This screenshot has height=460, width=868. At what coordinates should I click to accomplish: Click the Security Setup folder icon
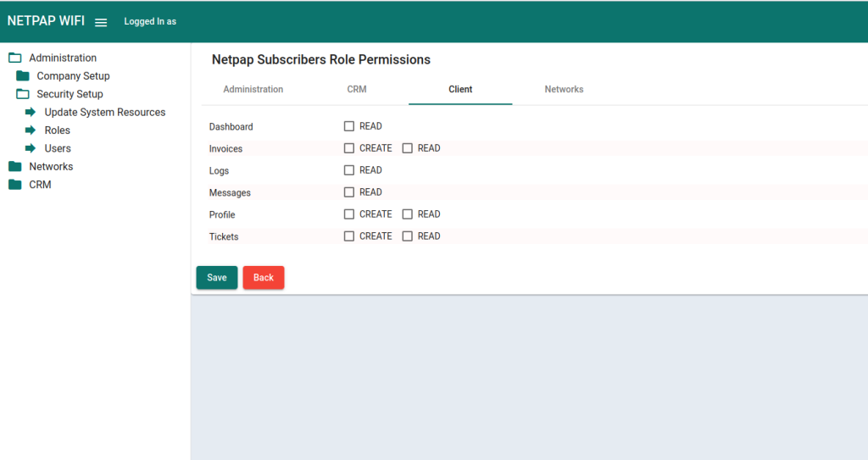click(23, 94)
